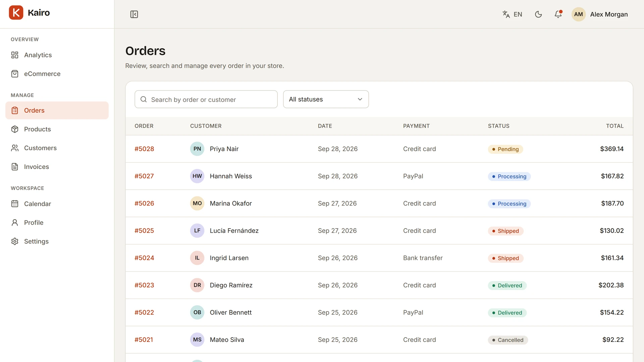
Task: Click the DATE column header
Action: [325, 126]
